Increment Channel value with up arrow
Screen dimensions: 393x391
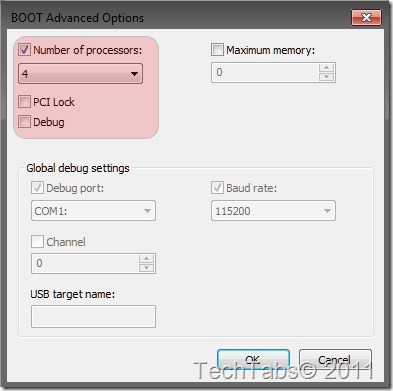point(146,259)
